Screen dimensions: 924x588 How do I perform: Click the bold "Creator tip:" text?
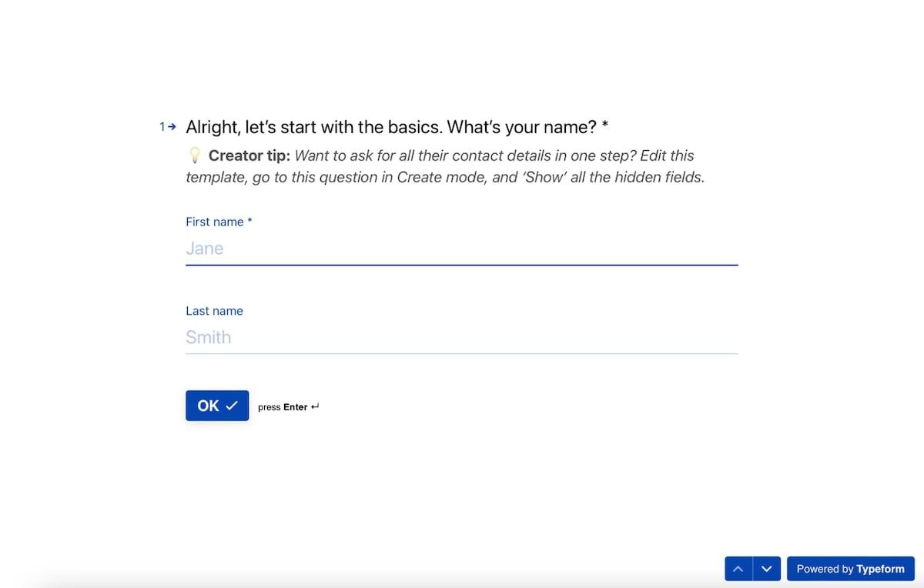[x=249, y=155]
